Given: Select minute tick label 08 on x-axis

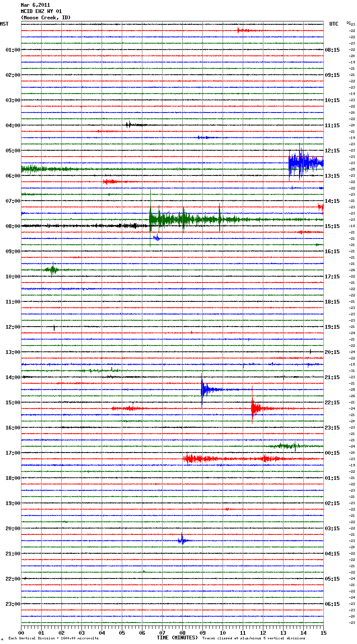Looking at the screenshot, I should click(x=182, y=632).
